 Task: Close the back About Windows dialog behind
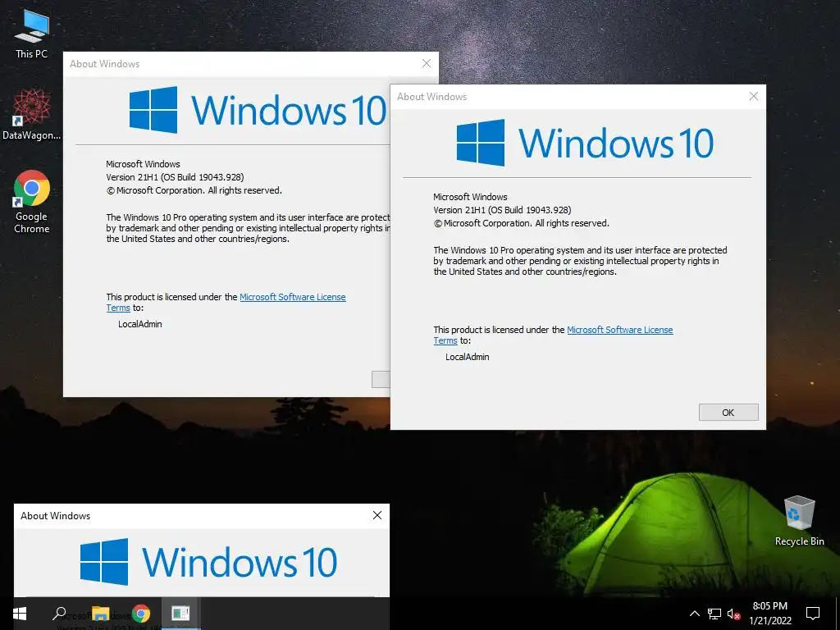coord(426,64)
